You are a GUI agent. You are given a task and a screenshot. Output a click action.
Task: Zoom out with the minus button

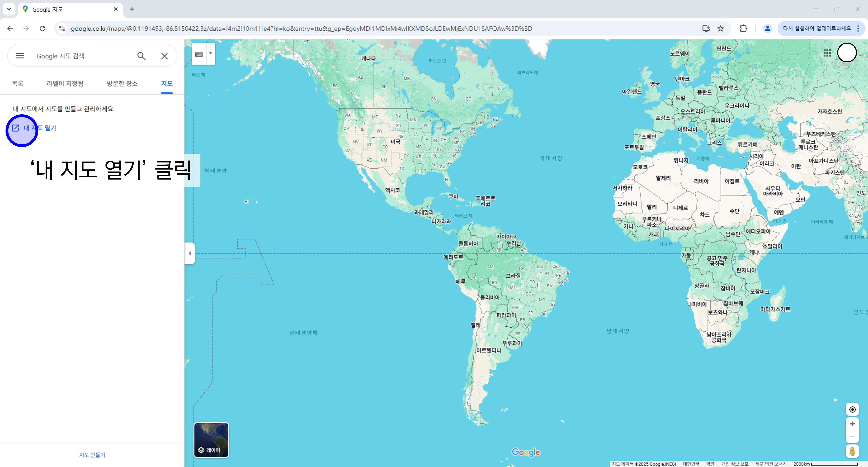point(852,437)
